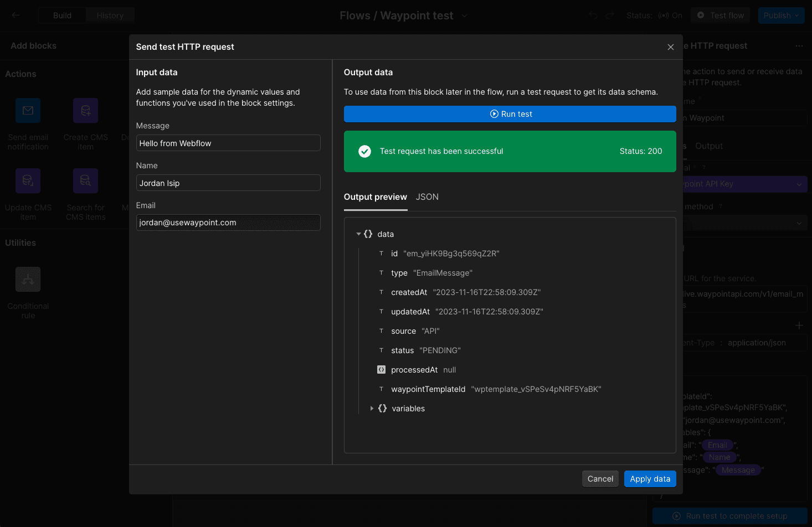Select the status PENDING row

tap(419, 350)
